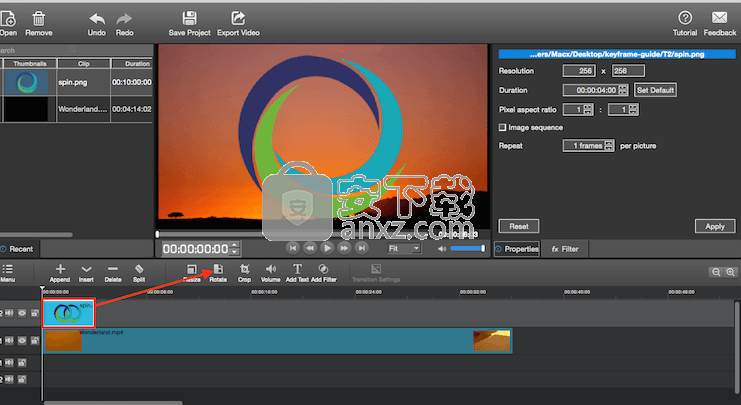Click the Reset button
Screen dimensions: 741x405
519,226
